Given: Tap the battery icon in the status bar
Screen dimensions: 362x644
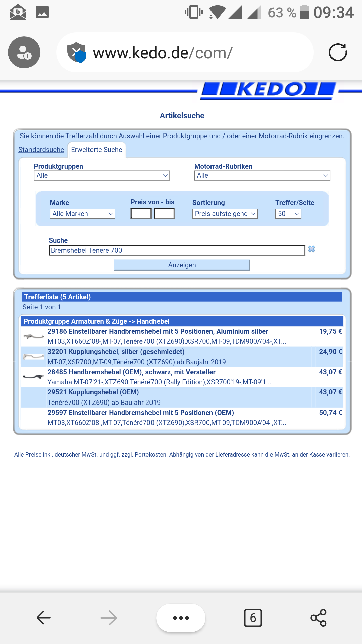Looking at the screenshot, I should pos(304,12).
